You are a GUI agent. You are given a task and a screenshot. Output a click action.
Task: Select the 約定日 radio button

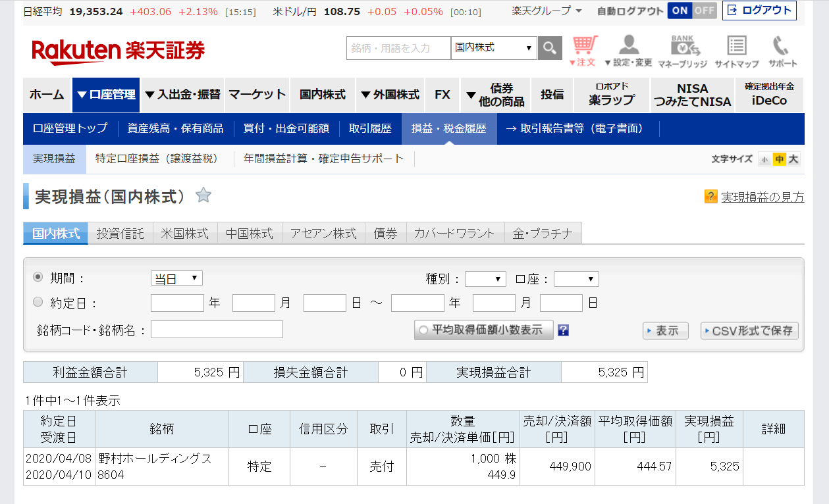point(38,302)
